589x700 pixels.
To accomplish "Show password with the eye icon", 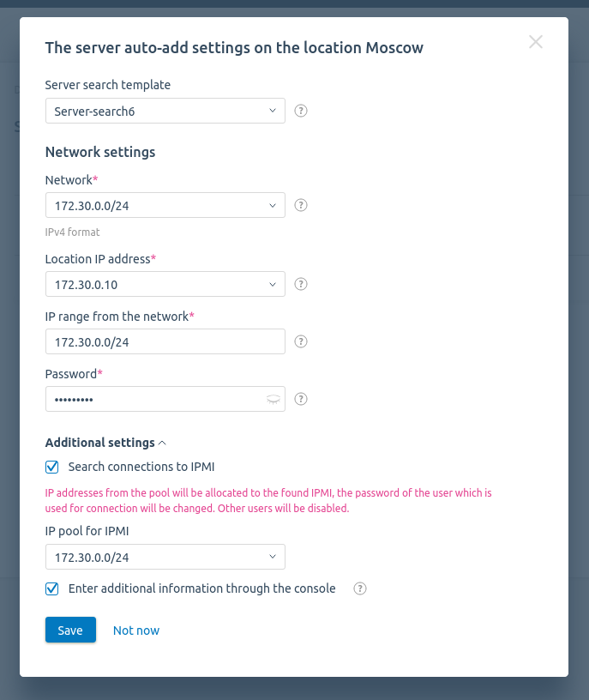I will tap(273, 400).
